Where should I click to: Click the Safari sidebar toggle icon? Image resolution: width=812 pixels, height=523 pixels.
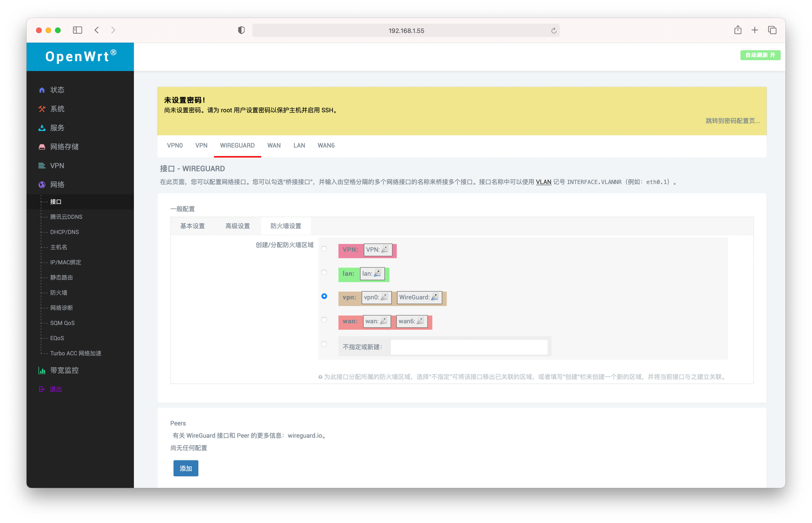[x=78, y=30]
